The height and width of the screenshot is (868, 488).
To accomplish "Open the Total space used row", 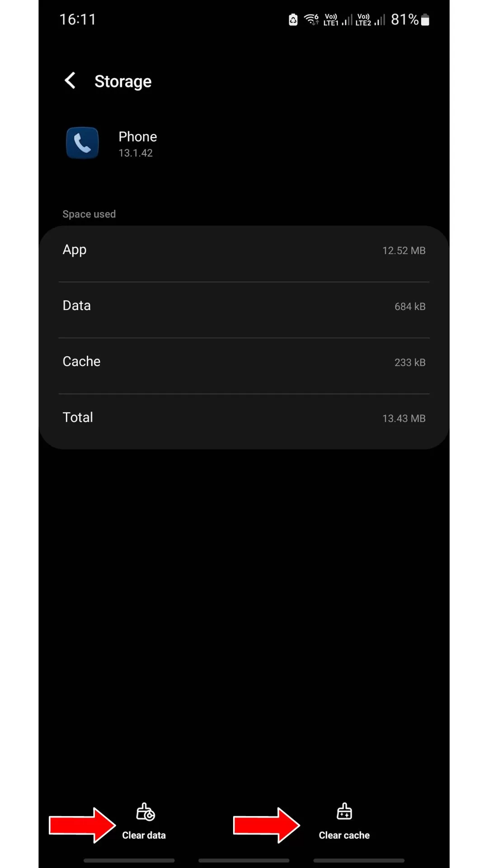I will 244,421.
